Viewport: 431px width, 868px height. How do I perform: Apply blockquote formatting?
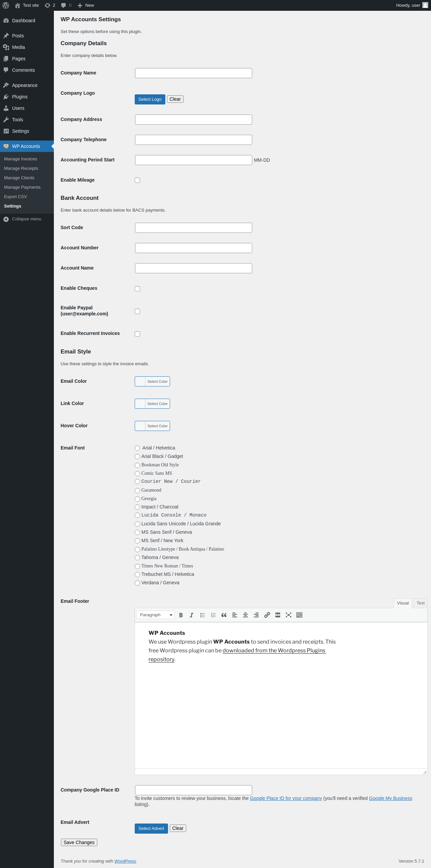click(224, 615)
